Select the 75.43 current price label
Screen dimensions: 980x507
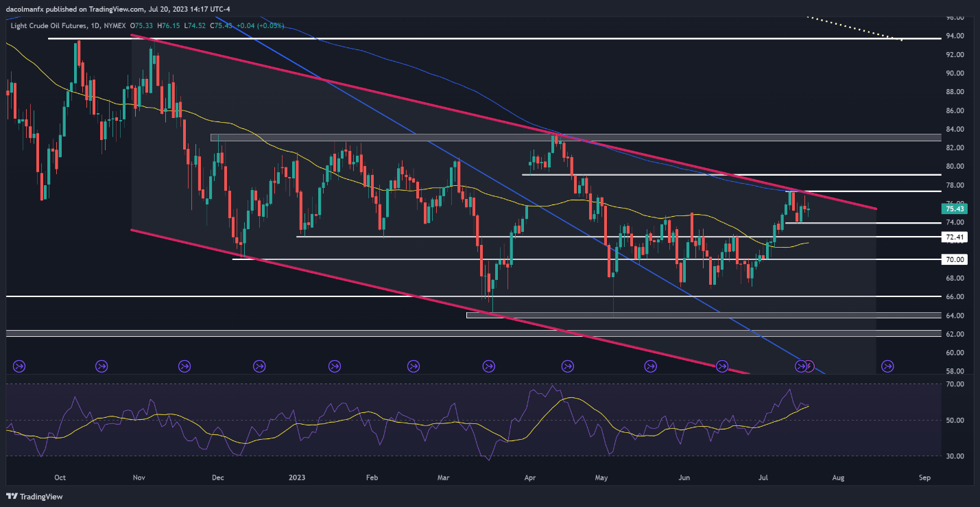[x=956, y=209]
